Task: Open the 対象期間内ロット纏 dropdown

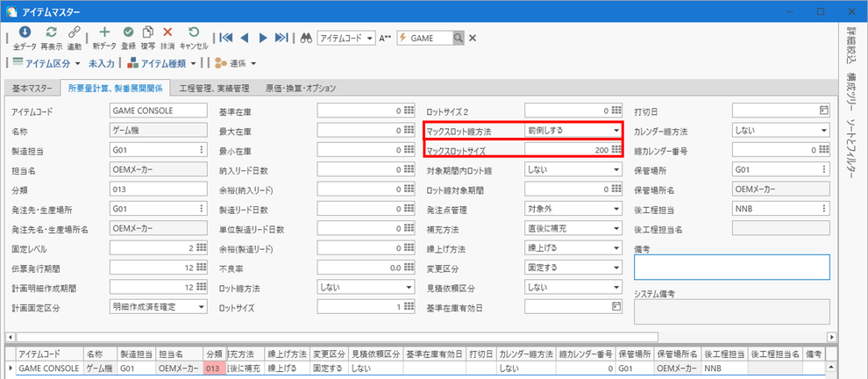Action: click(616, 169)
